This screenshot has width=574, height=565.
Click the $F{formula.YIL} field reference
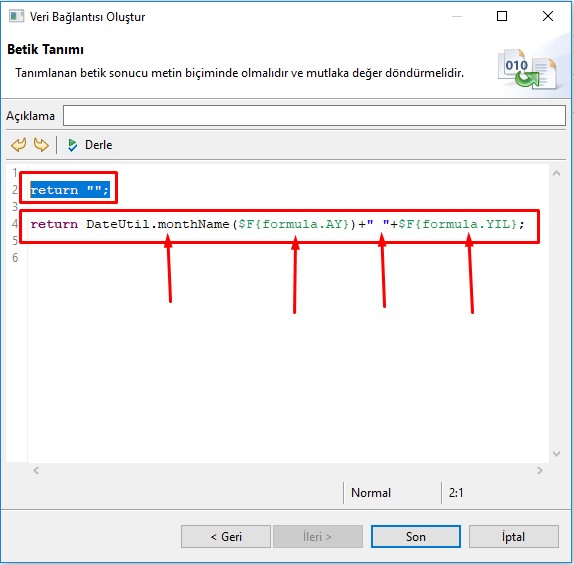coord(458,224)
